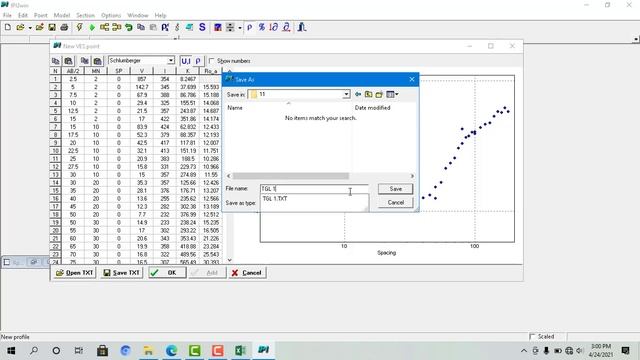Show hidden system tray icons chevron
The image size is (640, 360).
(524, 351)
